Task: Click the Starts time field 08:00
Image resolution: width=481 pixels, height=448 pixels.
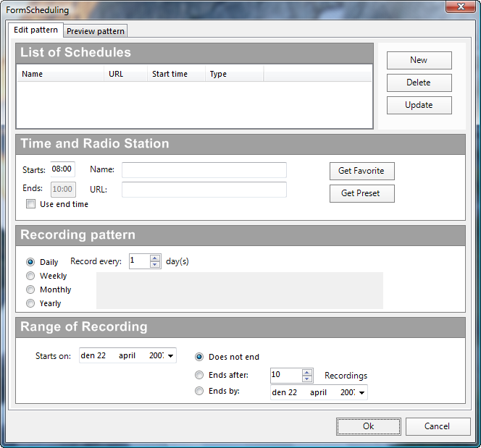Action: [x=62, y=169]
